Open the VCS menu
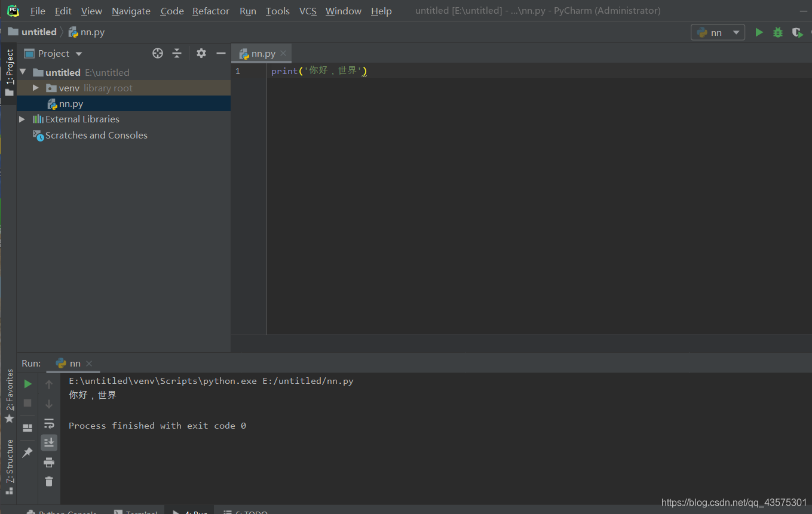The image size is (812, 514). click(308, 11)
